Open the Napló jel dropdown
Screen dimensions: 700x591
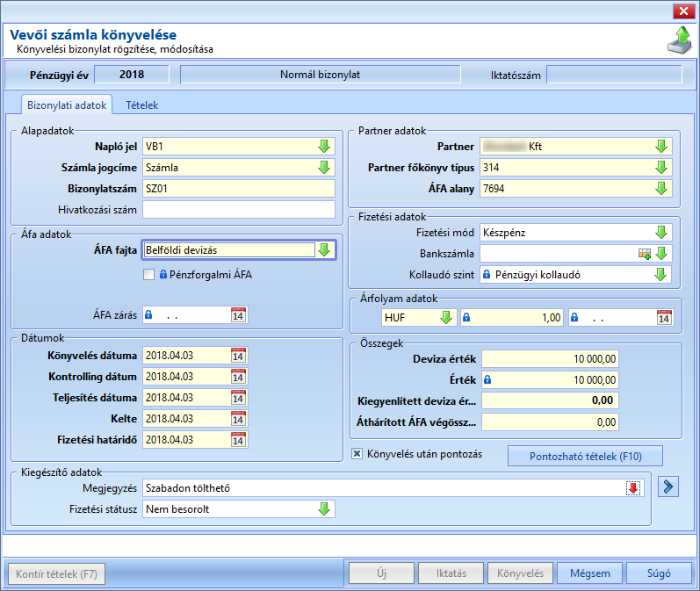[324, 146]
